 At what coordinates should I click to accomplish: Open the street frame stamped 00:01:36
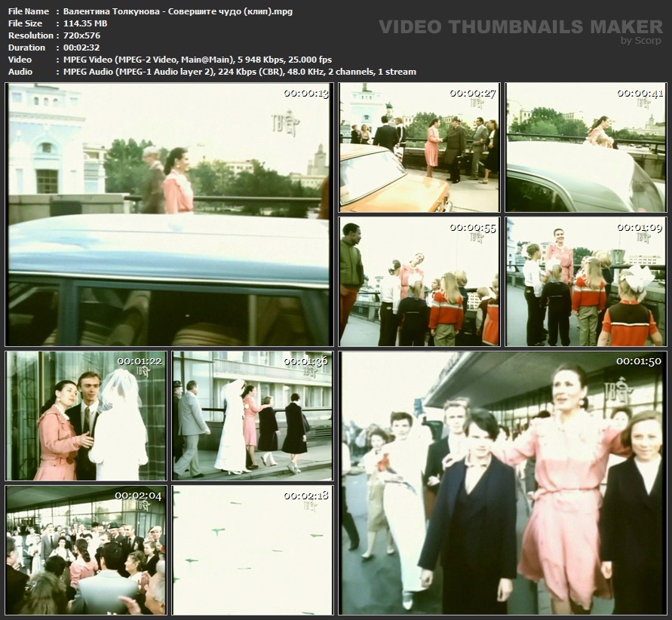(253, 416)
